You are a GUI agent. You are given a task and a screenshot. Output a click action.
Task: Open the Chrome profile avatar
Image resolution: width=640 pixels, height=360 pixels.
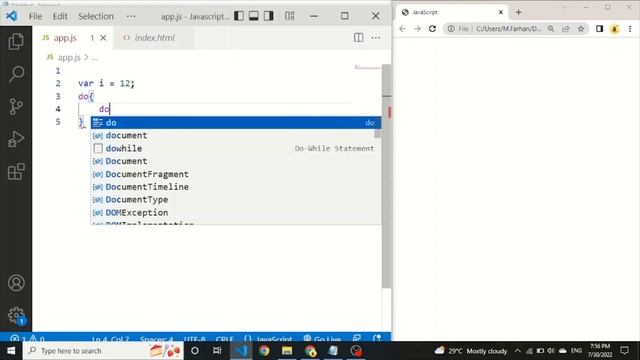[x=614, y=29]
